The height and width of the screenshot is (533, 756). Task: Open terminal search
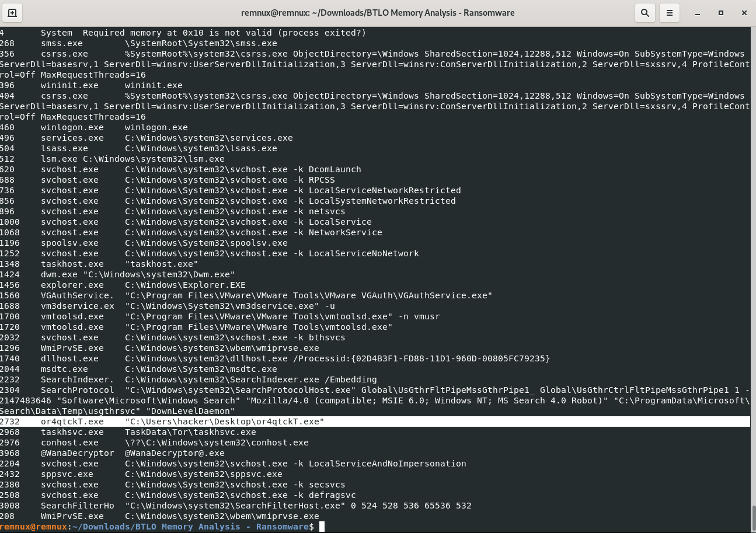click(x=644, y=13)
